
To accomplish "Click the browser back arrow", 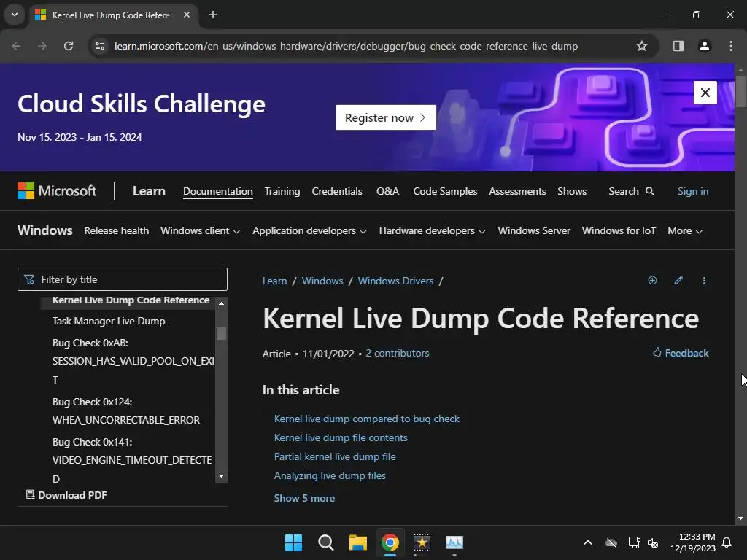I will coord(16,46).
